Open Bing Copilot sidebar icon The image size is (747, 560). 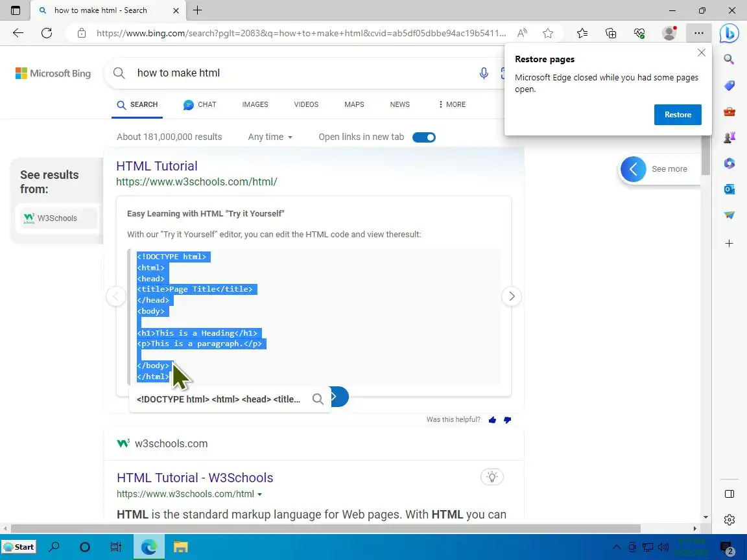click(x=729, y=33)
